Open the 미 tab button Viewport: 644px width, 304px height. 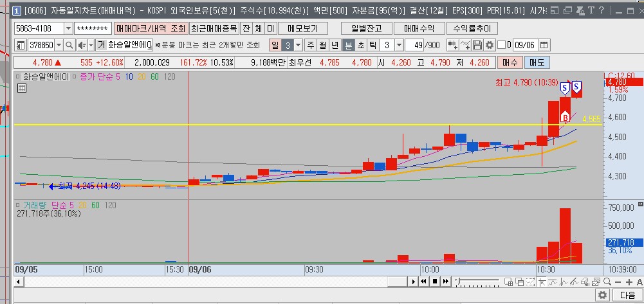point(270,28)
